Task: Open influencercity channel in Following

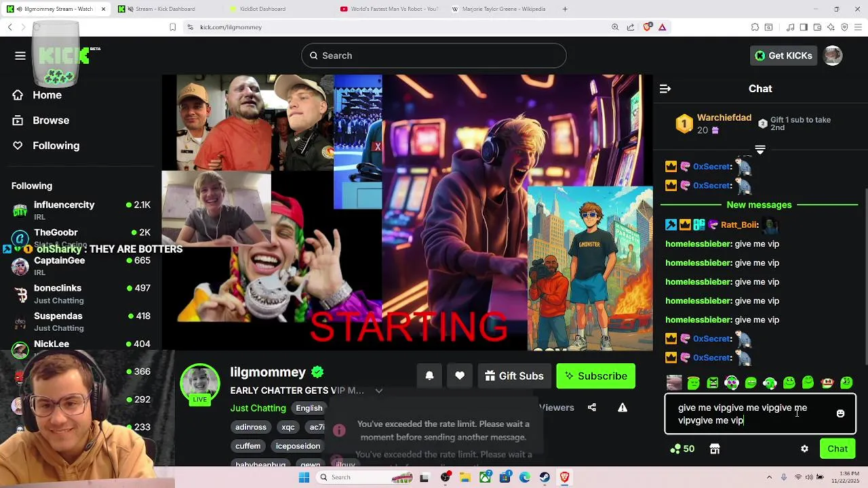Action: [81, 210]
